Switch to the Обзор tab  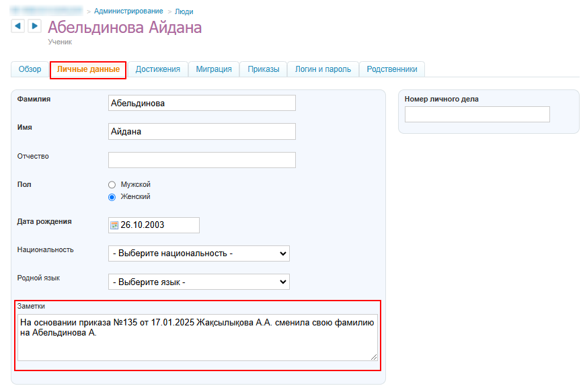coord(30,69)
